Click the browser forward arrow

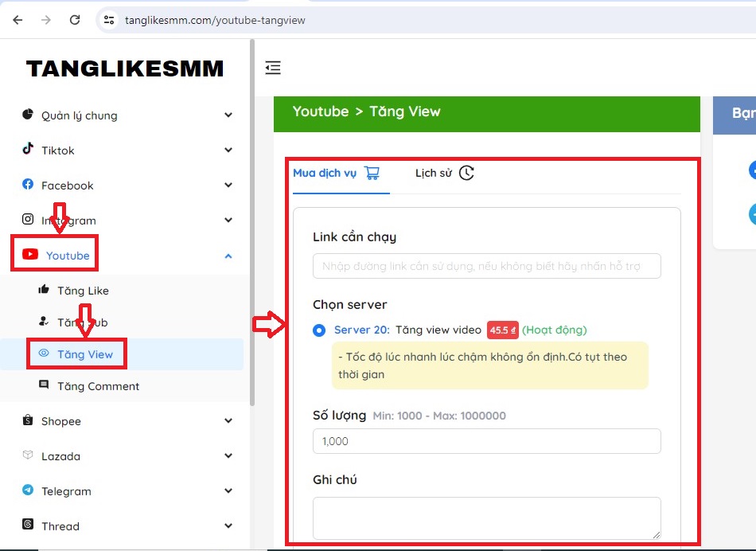tap(46, 20)
